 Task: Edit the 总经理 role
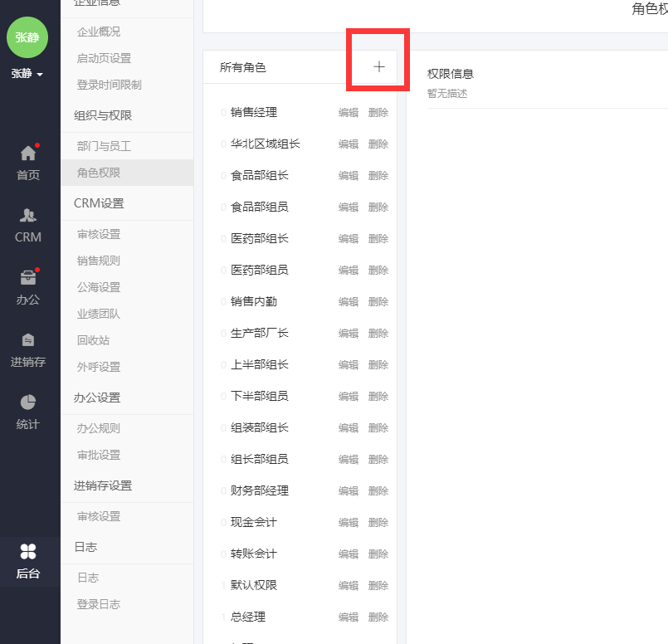point(349,617)
